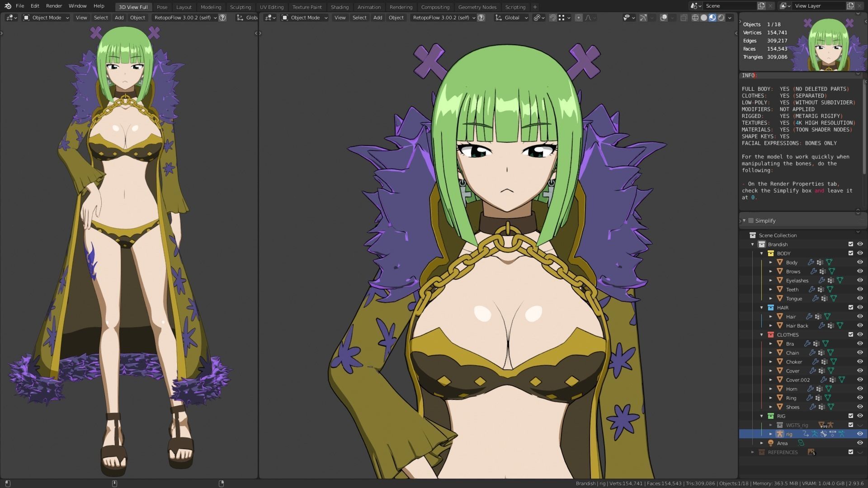
Task: Click the Bra vertex groups icon
Action: coord(816,343)
